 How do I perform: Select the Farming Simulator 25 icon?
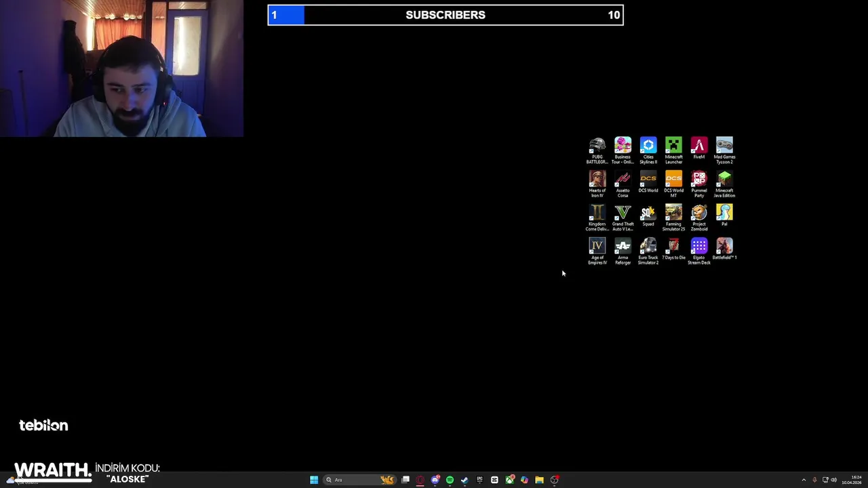673,218
